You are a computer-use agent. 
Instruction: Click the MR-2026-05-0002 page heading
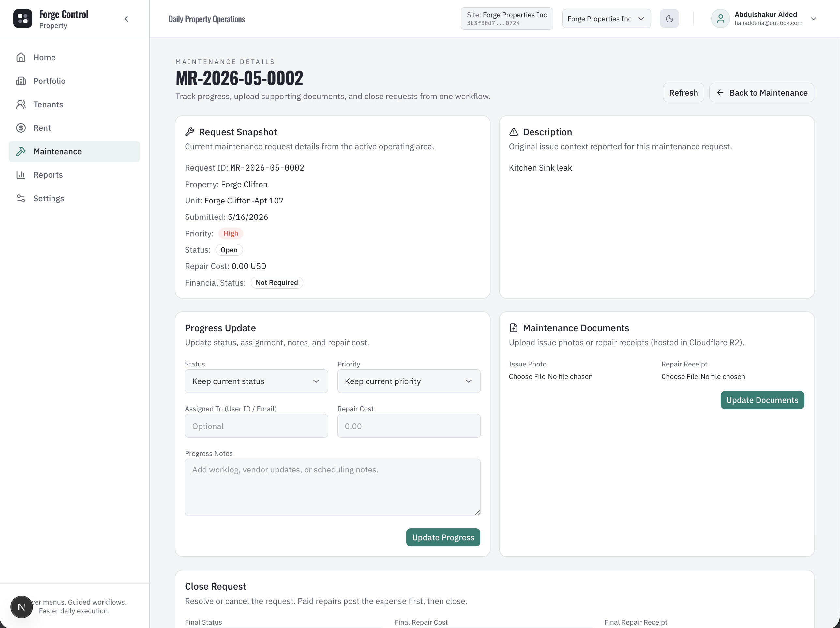coord(239,78)
